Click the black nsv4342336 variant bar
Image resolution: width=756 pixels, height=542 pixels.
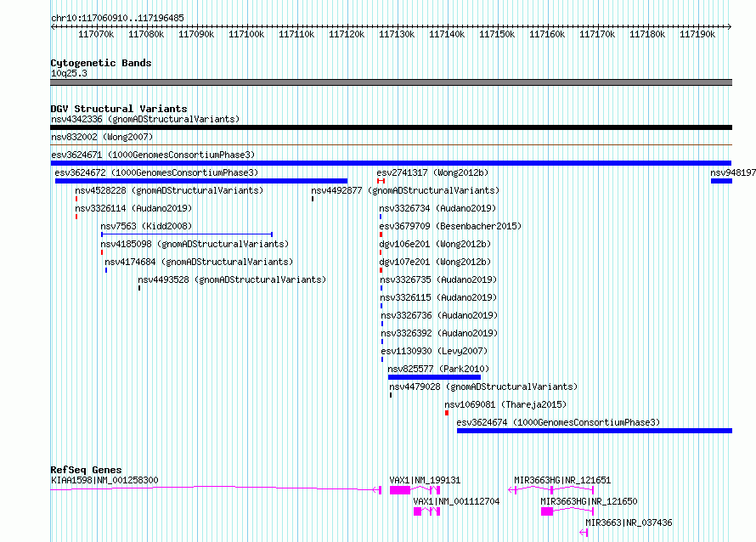point(391,127)
